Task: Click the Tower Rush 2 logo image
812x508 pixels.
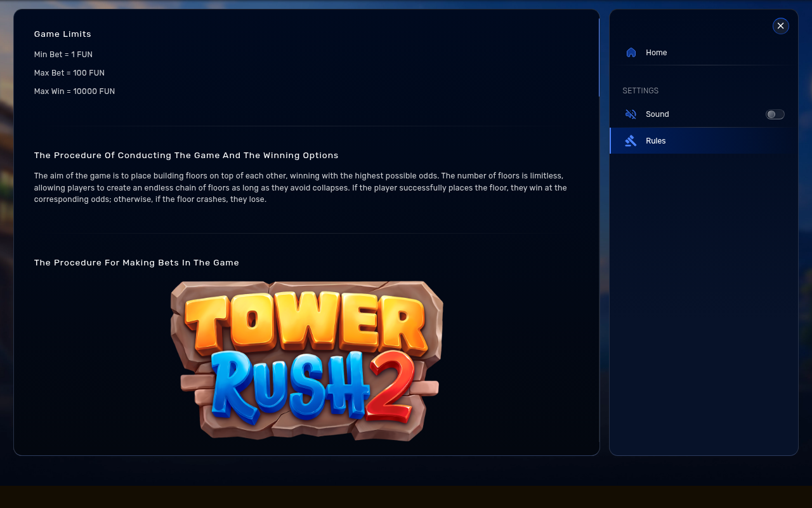Action: (x=307, y=361)
